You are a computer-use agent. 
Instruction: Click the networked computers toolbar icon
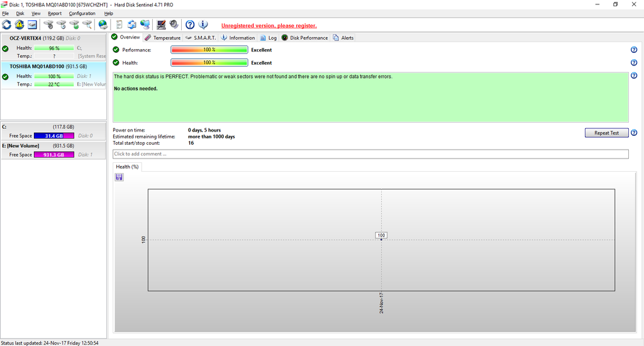[x=145, y=25]
